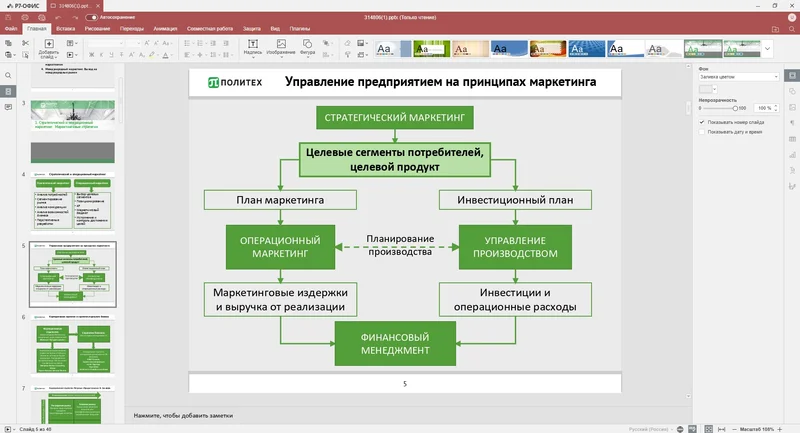
Task: Open table settings icon in right sidebar
Action: pyautogui.click(x=792, y=139)
